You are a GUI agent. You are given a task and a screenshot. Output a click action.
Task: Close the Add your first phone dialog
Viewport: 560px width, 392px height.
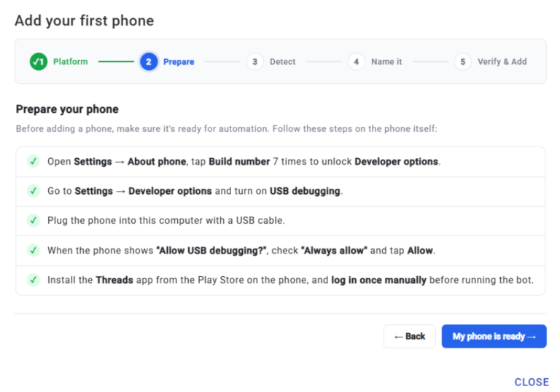[x=532, y=382]
